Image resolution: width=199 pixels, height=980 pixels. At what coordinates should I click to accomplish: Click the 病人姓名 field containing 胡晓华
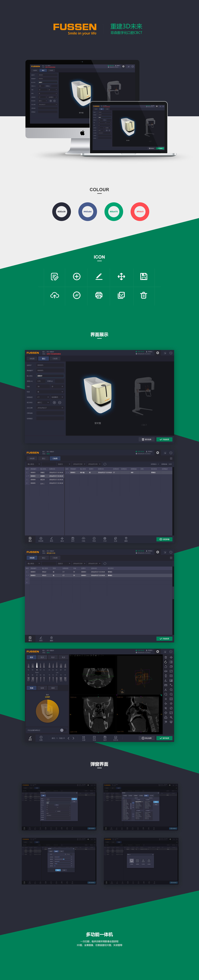[x=50, y=376]
